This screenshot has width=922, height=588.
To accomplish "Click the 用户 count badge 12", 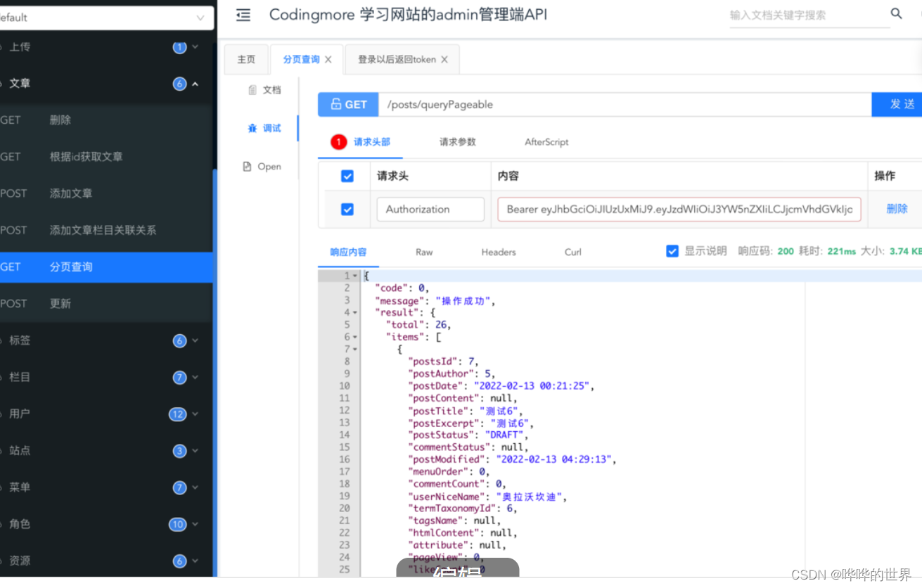I will pyautogui.click(x=177, y=414).
